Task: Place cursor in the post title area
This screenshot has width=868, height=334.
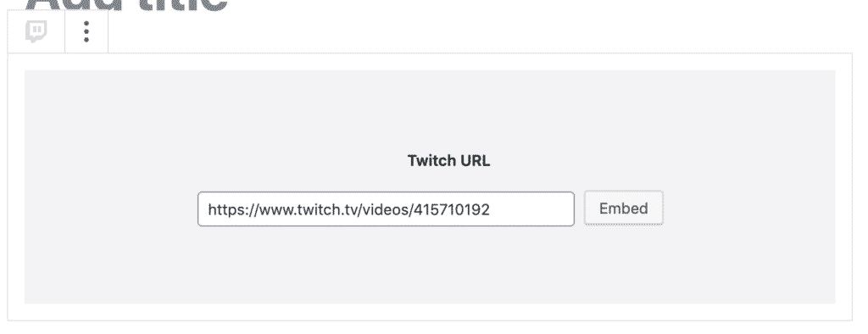Action: [x=126, y=6]
